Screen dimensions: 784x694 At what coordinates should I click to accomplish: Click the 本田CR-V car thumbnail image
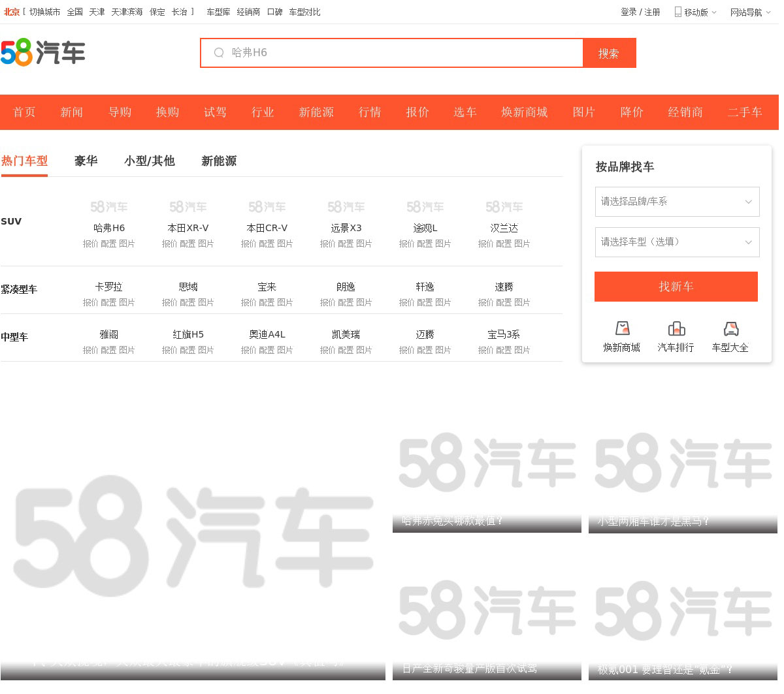point(267,207)
